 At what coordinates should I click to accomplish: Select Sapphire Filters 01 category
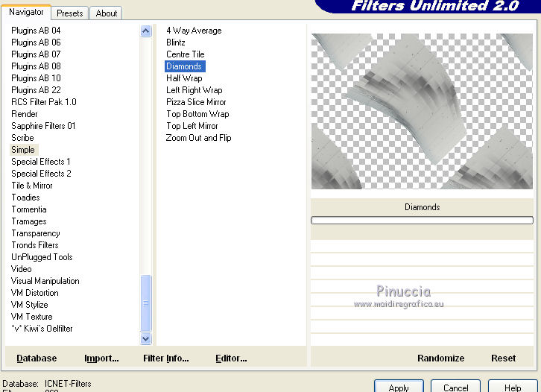click(43, 126)
